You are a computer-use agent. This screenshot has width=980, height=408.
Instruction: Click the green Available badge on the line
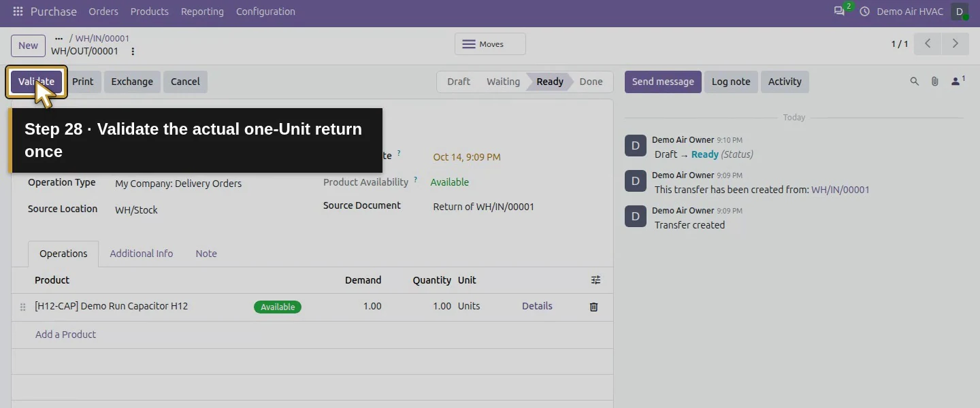278,307
